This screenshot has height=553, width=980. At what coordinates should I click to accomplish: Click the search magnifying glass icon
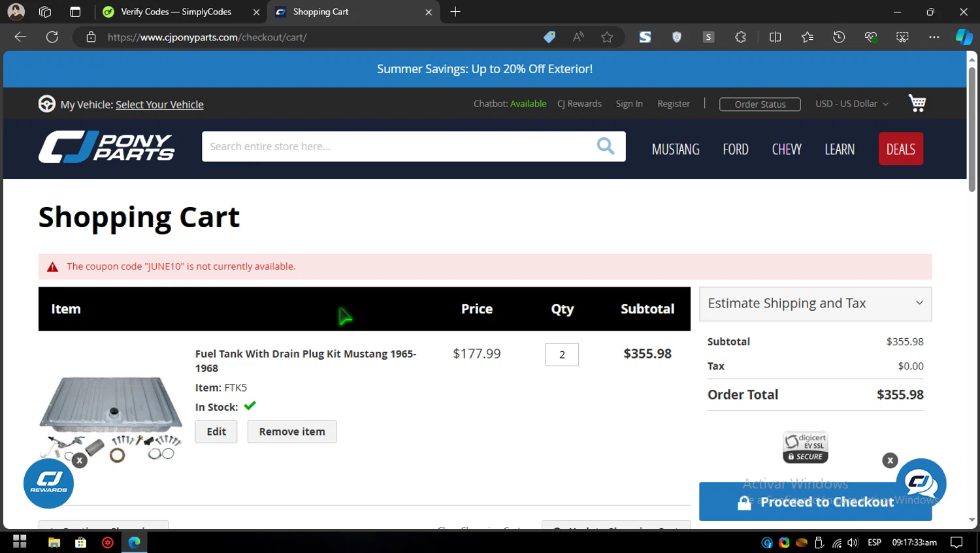click(x=606, y=146)
